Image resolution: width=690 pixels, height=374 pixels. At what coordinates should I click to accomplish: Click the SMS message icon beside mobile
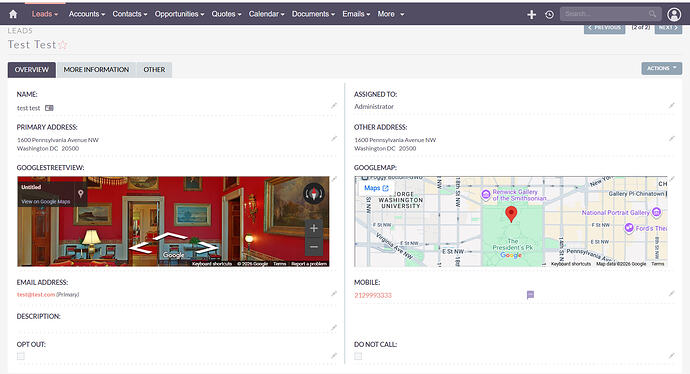coord(530,294)
